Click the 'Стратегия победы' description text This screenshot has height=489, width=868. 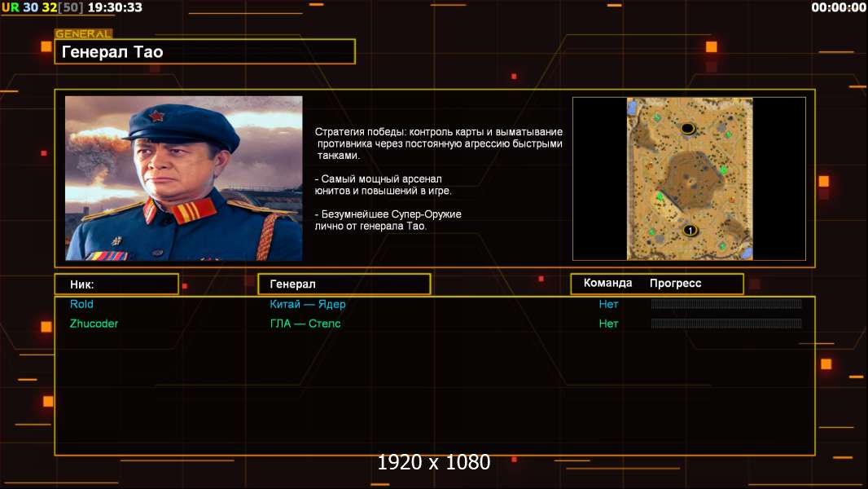click(438, 143)
